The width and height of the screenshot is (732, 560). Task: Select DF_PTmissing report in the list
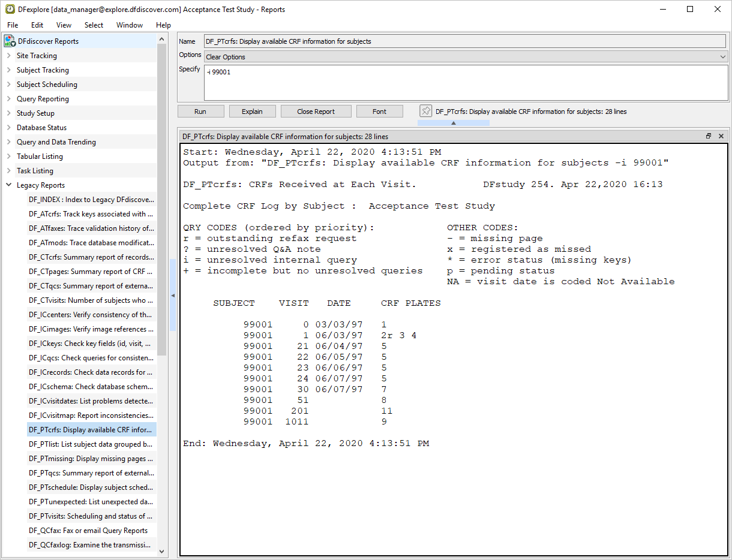click(x=91, y=459)
